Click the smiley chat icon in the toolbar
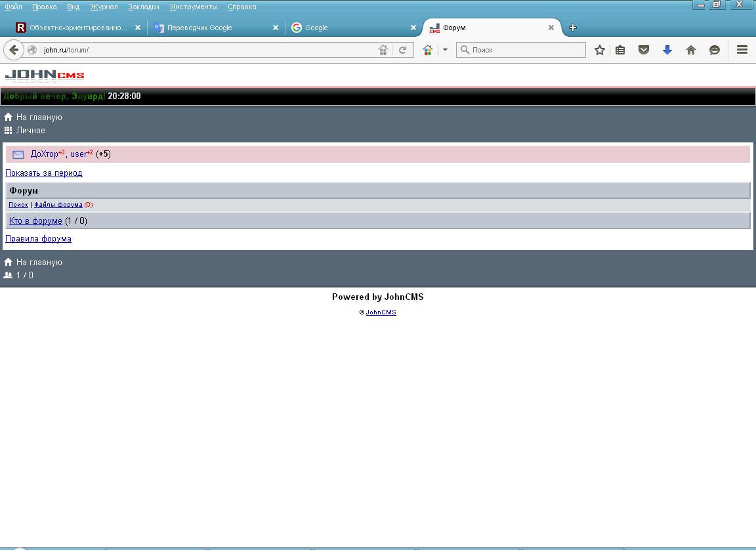The height and width of the screenshot is (550, 756). click(x=715, y=50)
